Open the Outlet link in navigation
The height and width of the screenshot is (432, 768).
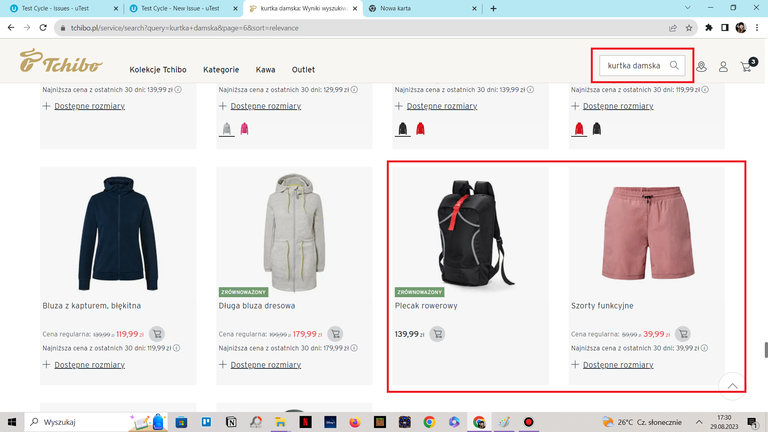[x=303, y=70]
